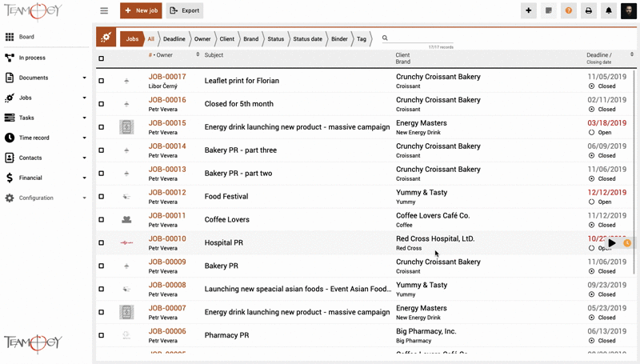640x364 pixels.
Task: Click the brand thumbnail of JOB-00015
Action: [x=126, y=127]
